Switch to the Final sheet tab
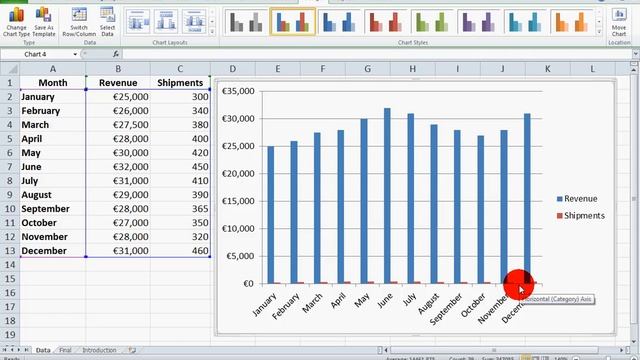 (x=65, y=350)
